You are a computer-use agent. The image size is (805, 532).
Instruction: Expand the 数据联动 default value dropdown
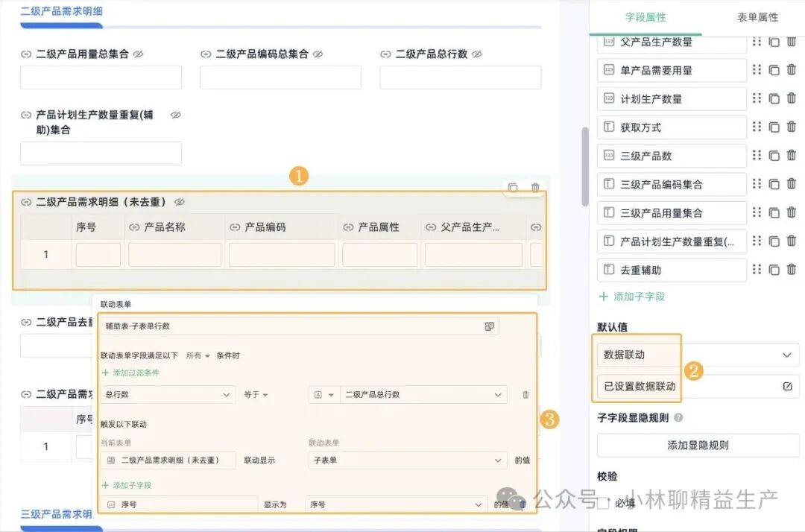click(x=786, y=355)
